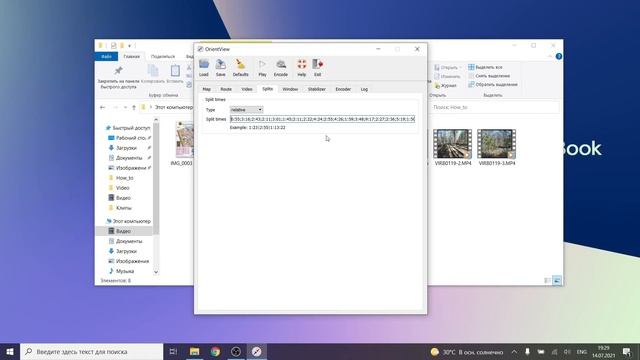Click the Load icon in OrientView toolbar
The image size is (640, 360).
coord(204,67)
